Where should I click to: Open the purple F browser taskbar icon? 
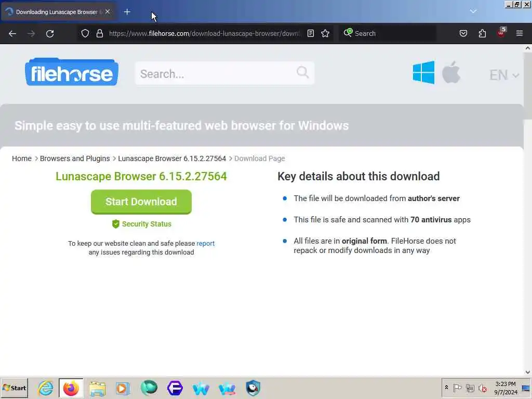175,388
